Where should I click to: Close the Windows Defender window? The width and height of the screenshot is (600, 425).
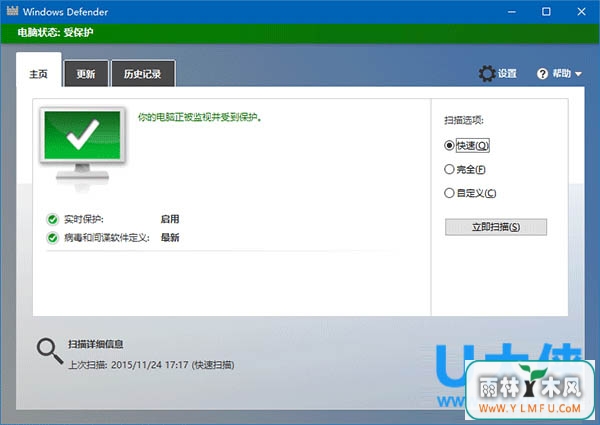pyautogui.click(x=581, y=12)
